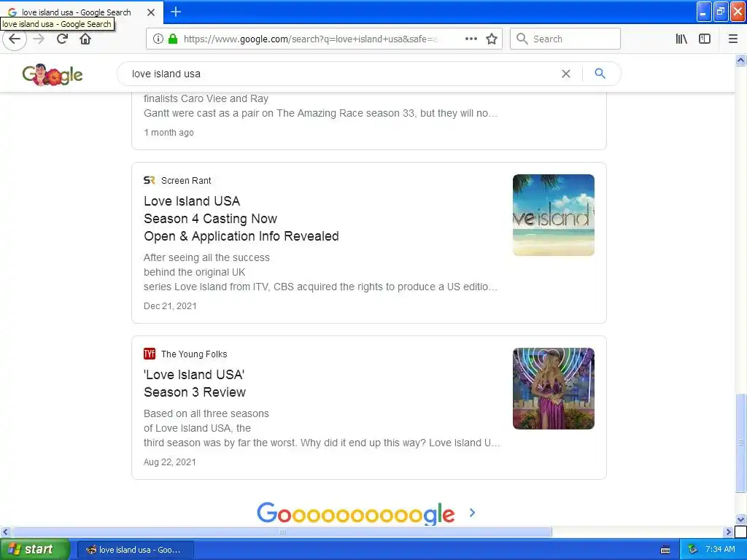747x560 pixels.
Task: Open the Season 3 Review thumbnail image
Action: pos(554,389)
